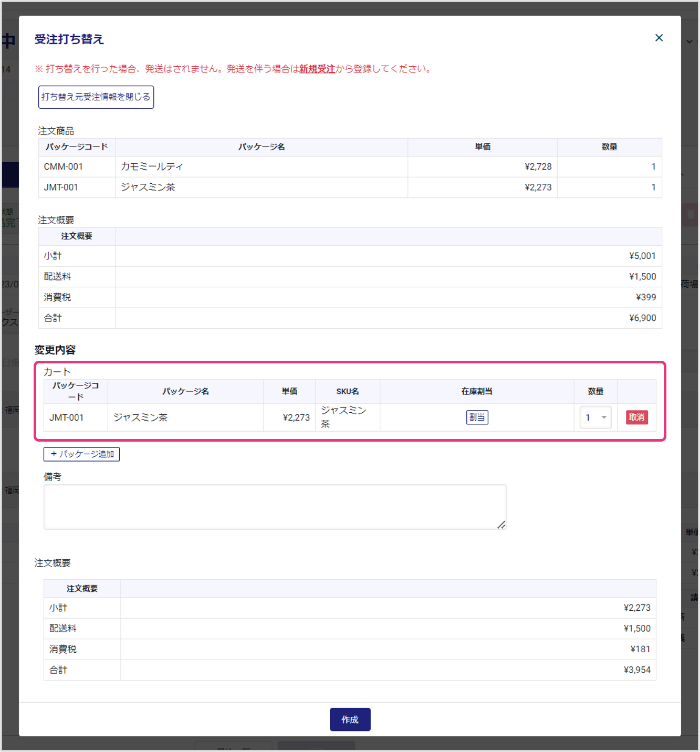Click the ¥6,900 total amount
Image resolution: width=700 pixels, height=752 pixels.
642,318
